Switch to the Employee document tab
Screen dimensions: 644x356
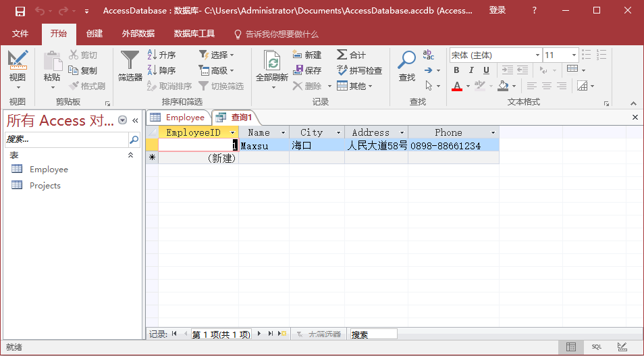coord(178,118)
